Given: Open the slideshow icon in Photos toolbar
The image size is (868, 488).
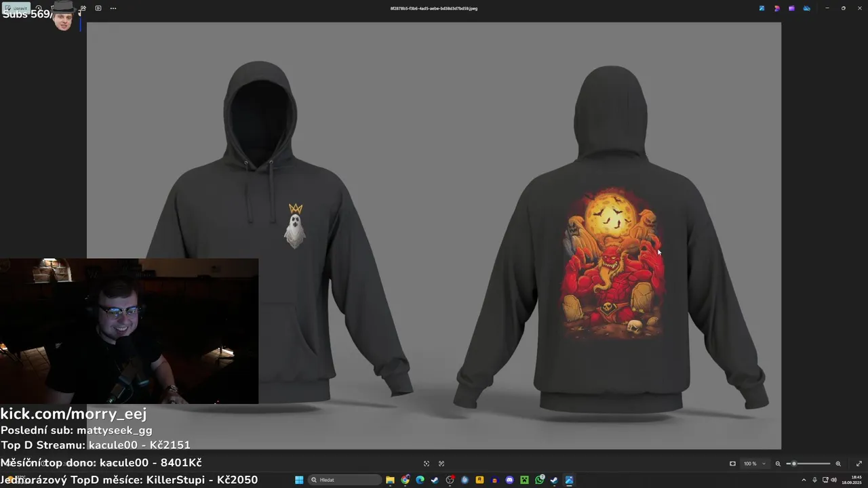Looking at the screenshot, I should pyautogui.click(x=98, y=8).
